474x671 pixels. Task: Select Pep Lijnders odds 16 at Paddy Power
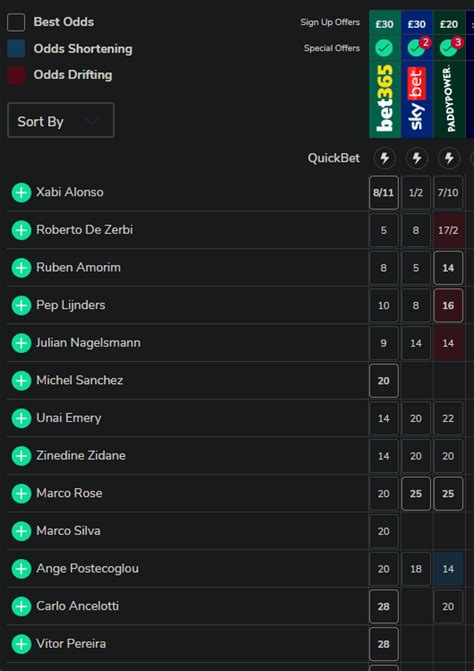tap(448, 306)
